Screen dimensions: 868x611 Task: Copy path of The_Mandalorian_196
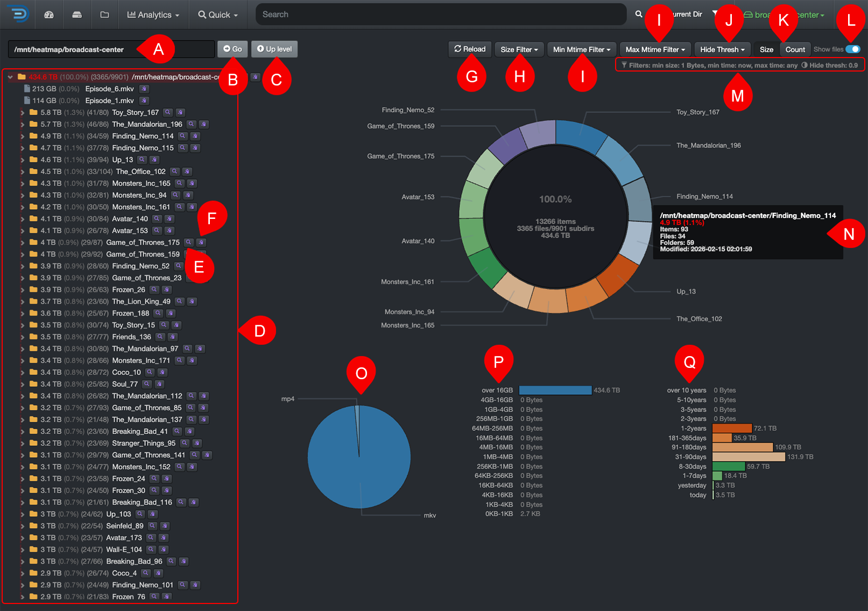(x=204, y=124)
